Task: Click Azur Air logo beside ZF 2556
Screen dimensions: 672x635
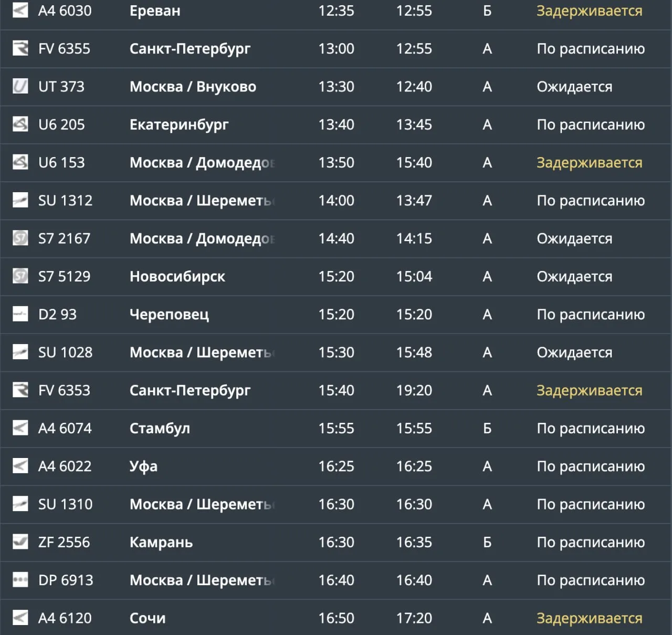Action: pyautogui.click(x=20, y=542)
